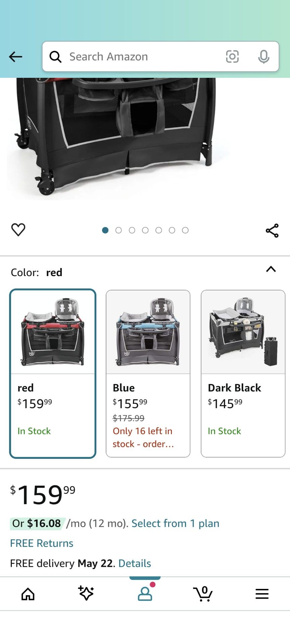Open the shopping cart
The image size is (290, 644).
203,594
